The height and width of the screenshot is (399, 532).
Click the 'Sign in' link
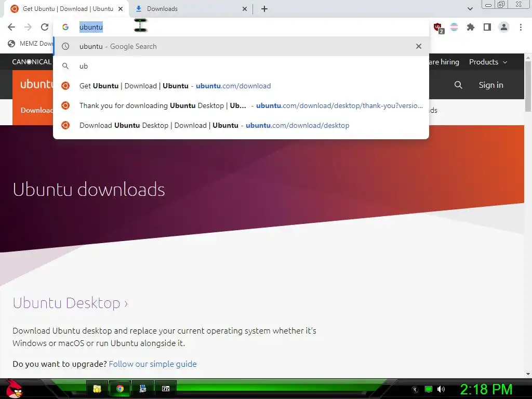click(490, 85)
